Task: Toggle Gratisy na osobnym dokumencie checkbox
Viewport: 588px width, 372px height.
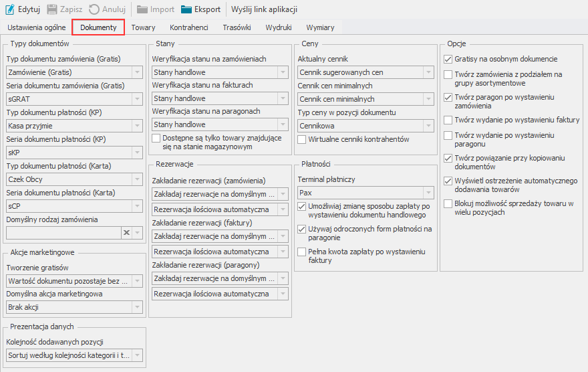Action: 448,60
